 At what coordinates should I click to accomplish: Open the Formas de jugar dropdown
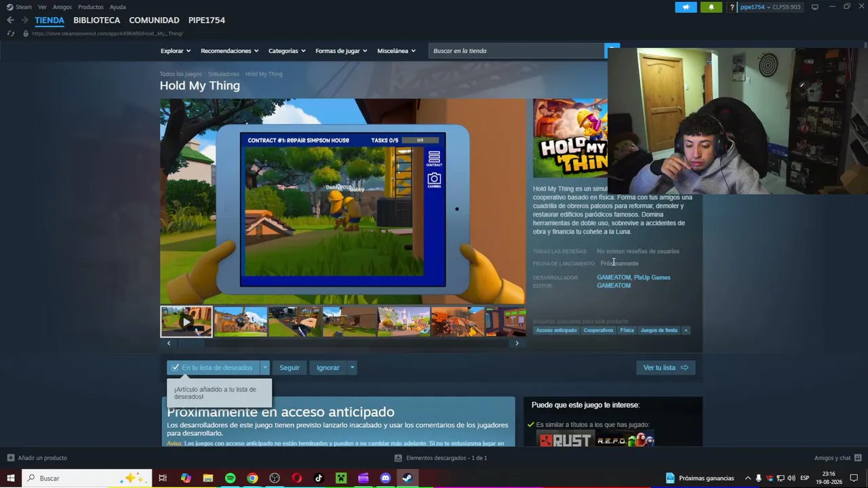(x=341, y=51)
